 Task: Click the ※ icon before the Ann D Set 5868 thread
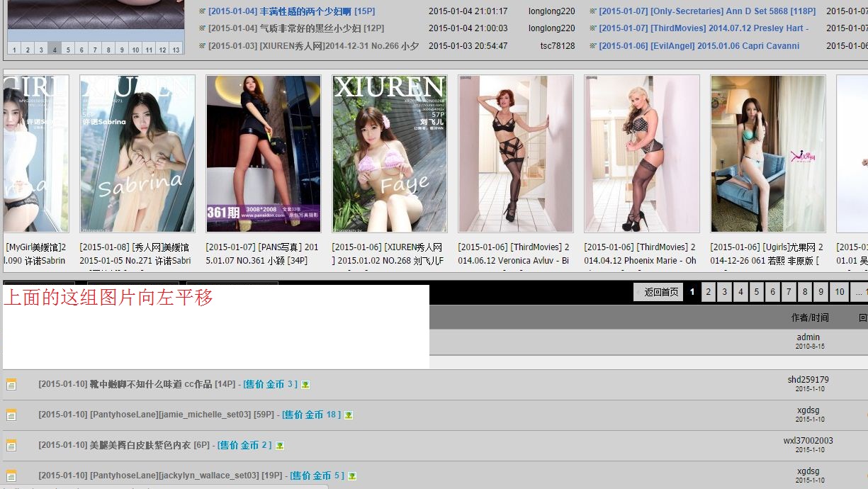pyautogui.click(x=592, y=11)
